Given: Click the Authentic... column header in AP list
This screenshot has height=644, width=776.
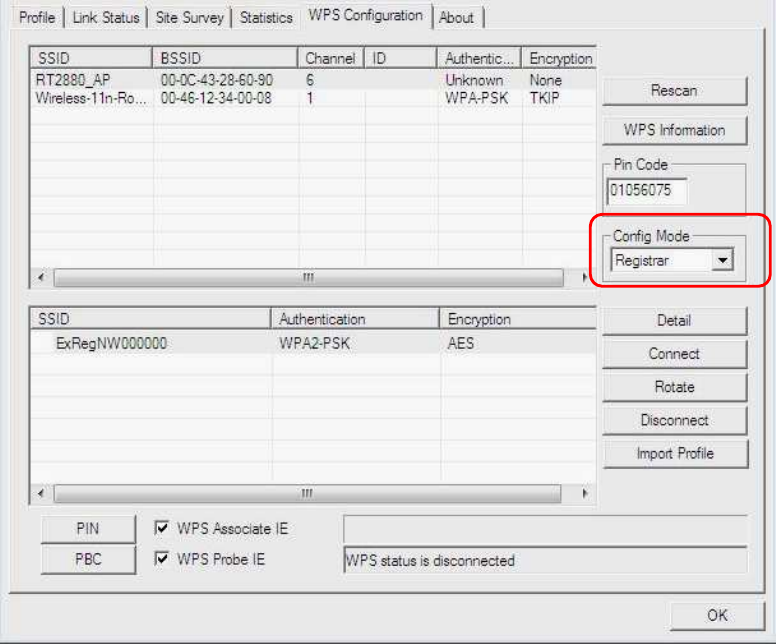Looking at the screenshot, I should tap(479, 58).
